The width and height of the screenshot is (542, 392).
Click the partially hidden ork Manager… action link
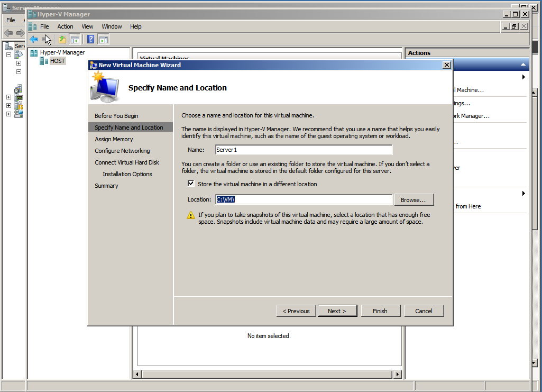point(472,116)
